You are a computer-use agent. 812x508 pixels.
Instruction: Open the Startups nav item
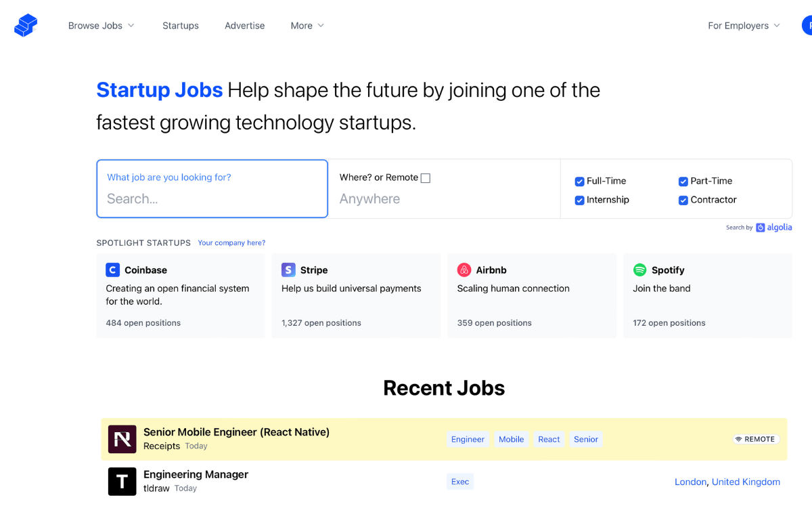[181, 26]
